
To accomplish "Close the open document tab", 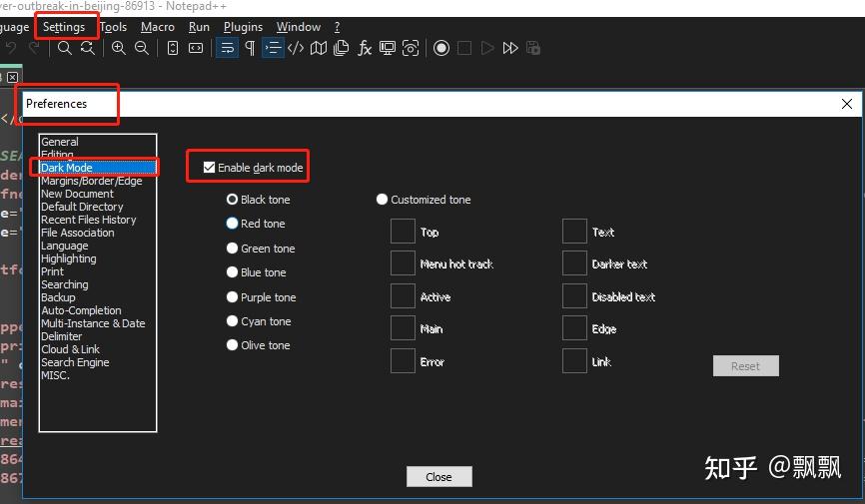I will click(13, 77).
